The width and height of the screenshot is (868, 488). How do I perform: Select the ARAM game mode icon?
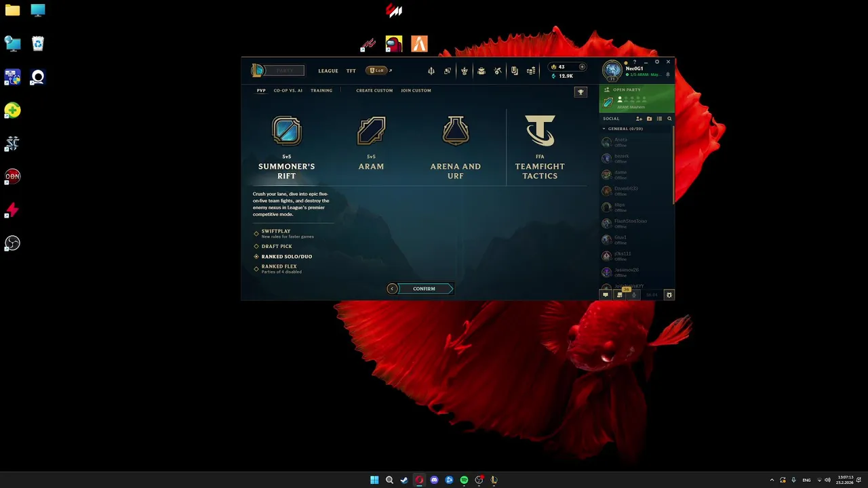[x=371, y=131]
